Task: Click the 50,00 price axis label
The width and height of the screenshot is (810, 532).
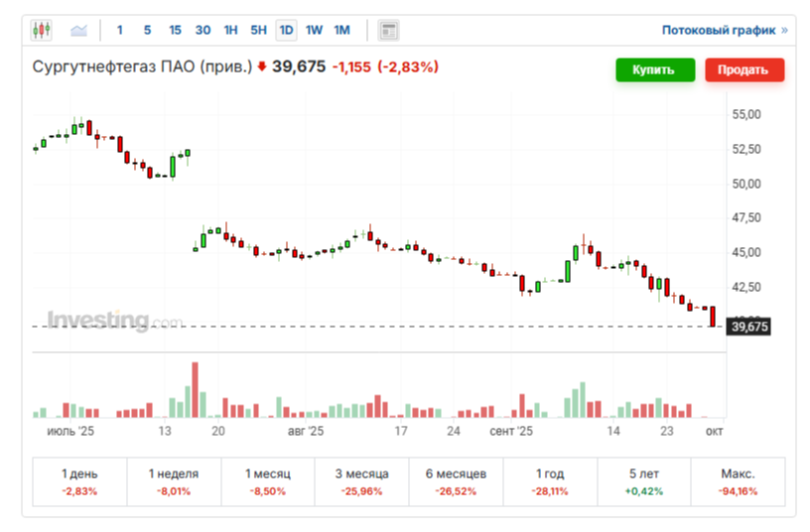Action: pos(746,184)
